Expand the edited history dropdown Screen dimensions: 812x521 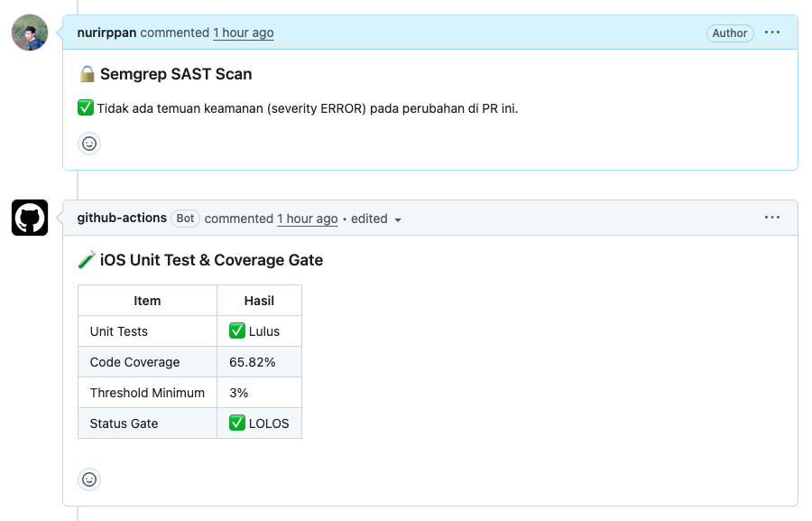pos(376,219)
